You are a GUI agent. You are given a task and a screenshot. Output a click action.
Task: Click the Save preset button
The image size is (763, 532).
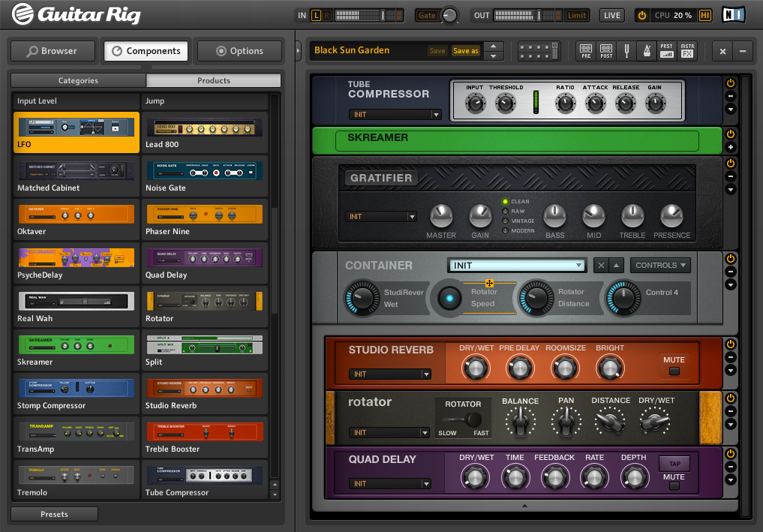tap(437, 50)
